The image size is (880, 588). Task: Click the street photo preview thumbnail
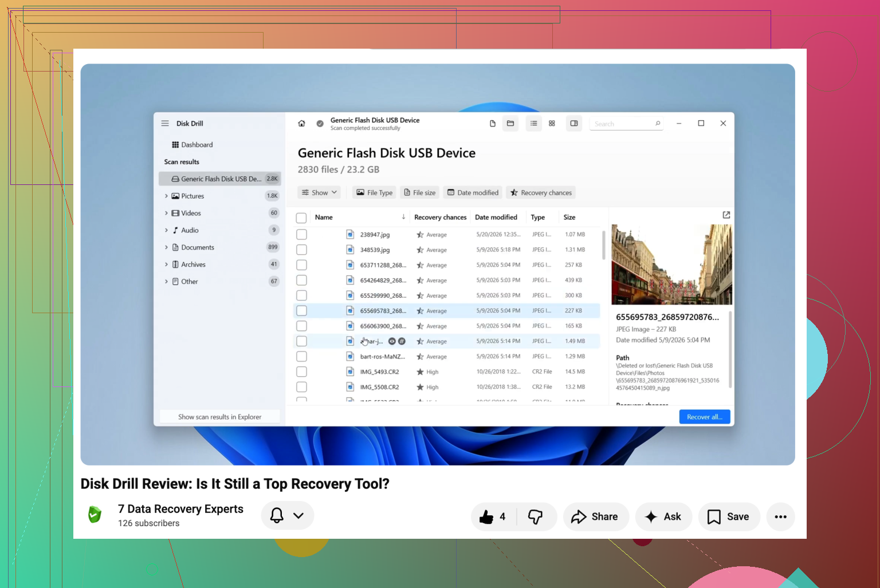click(671, 265)
